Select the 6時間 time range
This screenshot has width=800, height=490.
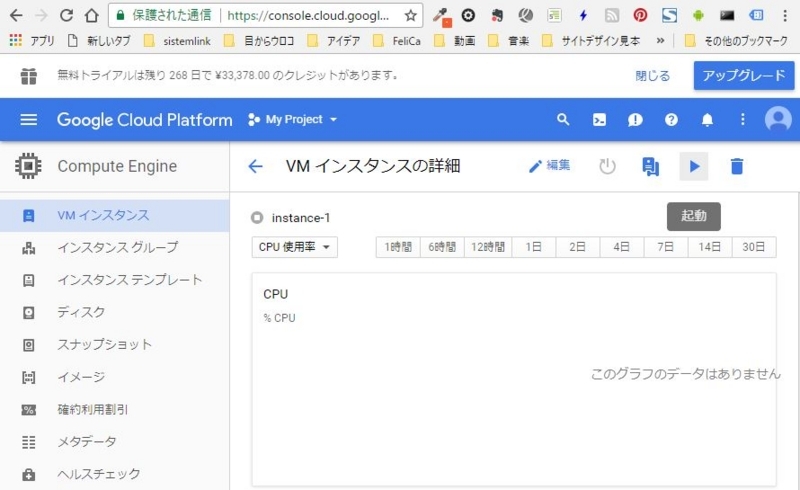pyautogui.click(x=442, y=247)
